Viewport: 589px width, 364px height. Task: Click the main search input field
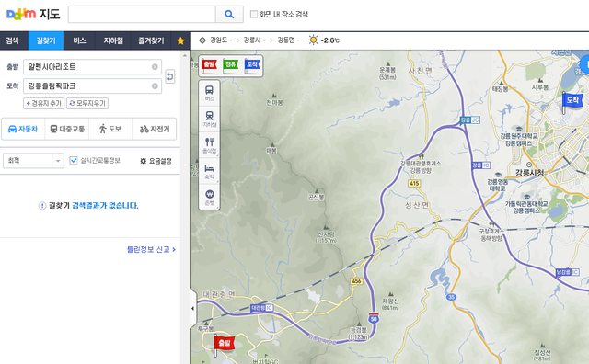[142, 15]
